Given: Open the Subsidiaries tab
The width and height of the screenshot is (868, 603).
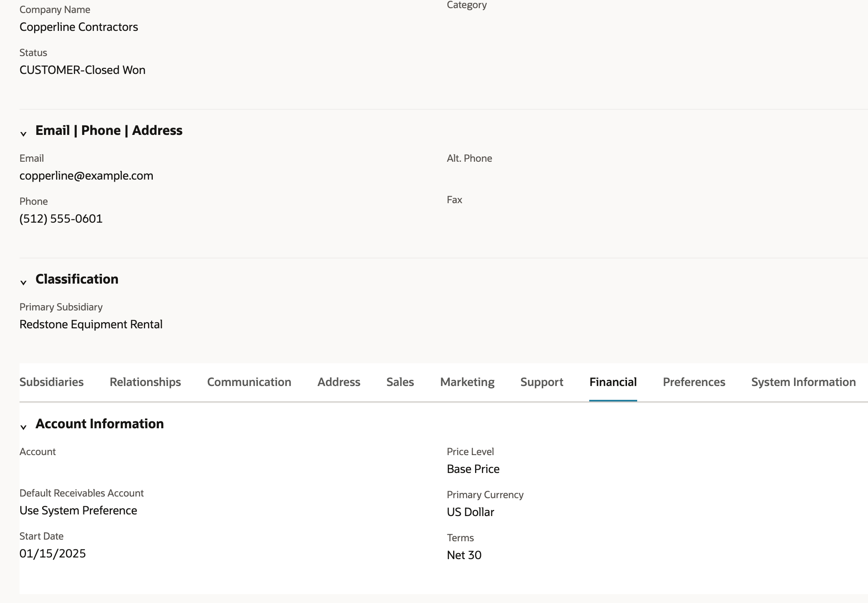Looking at the screenshot, I should pyautogui.click(x=52, y=382).
